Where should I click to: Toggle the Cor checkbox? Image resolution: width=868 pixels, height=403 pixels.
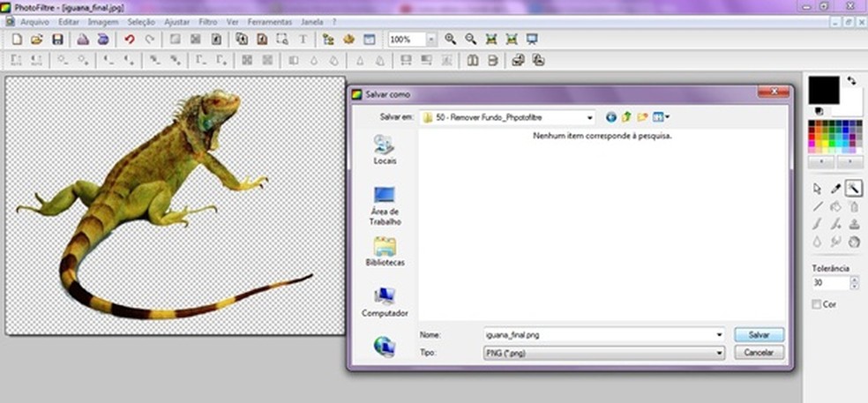pyautogui.click(x=816, y=304)
